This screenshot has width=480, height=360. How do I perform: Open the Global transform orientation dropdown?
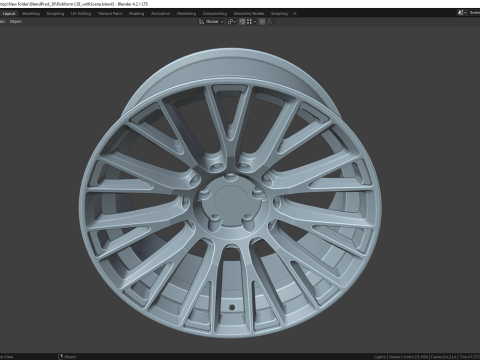[211, 22]
